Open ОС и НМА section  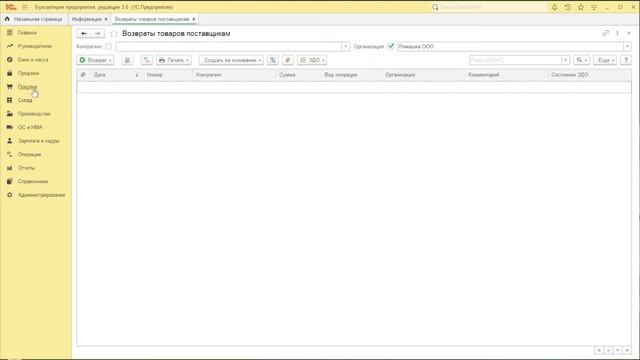point(30,127)
